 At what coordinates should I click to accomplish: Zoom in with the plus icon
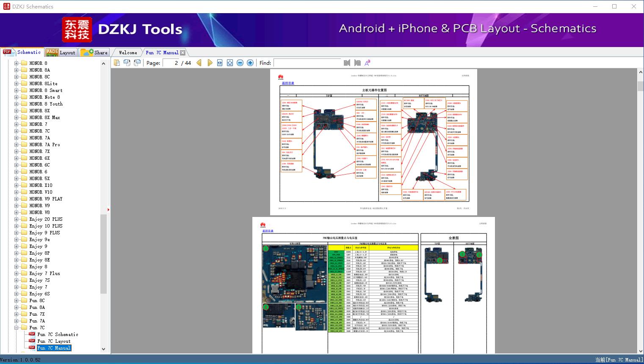click(250, 63)
